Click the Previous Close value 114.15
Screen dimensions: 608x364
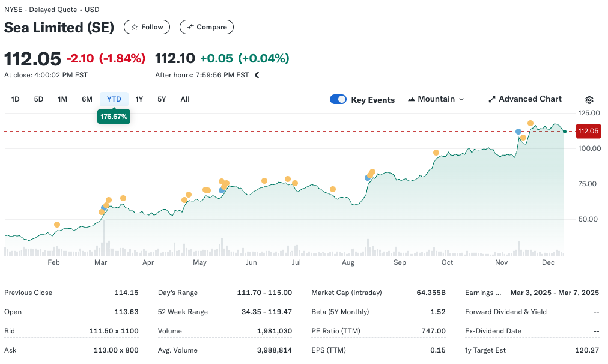click(x=126, y=293)
